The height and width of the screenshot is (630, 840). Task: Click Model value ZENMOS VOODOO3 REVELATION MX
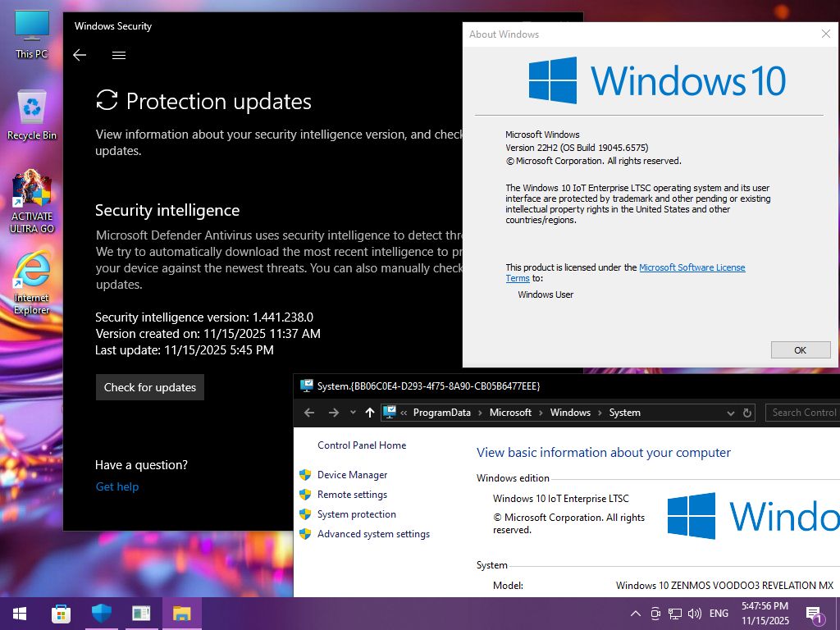coord(724,586)
